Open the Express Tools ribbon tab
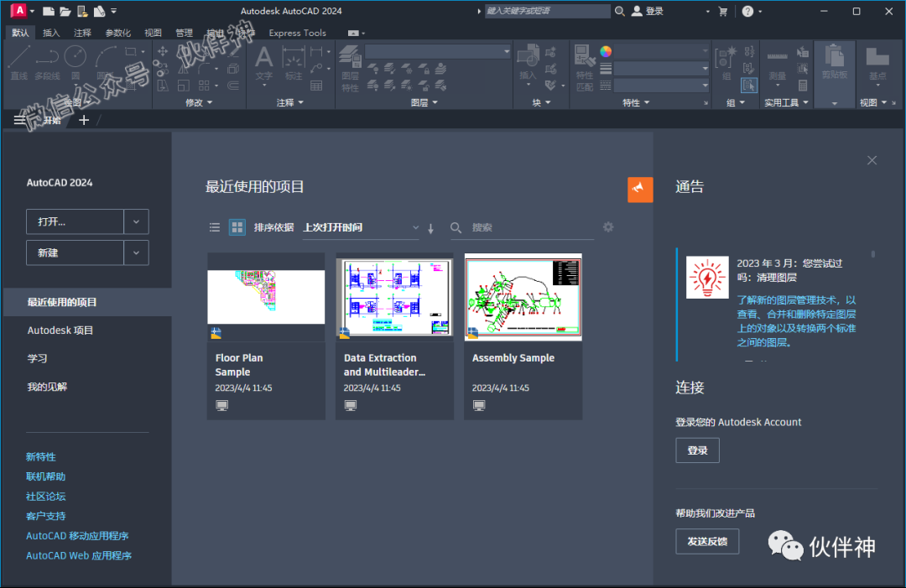This screenshot has width=906, height=588. tap(297, 33)
